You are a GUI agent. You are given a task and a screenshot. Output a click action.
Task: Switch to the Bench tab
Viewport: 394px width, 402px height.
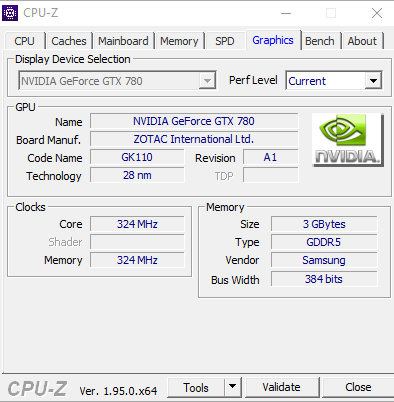point(320,41)
